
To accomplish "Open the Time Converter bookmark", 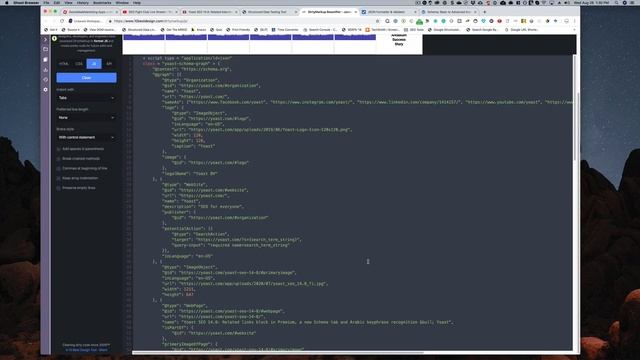I will click(285, 30).
